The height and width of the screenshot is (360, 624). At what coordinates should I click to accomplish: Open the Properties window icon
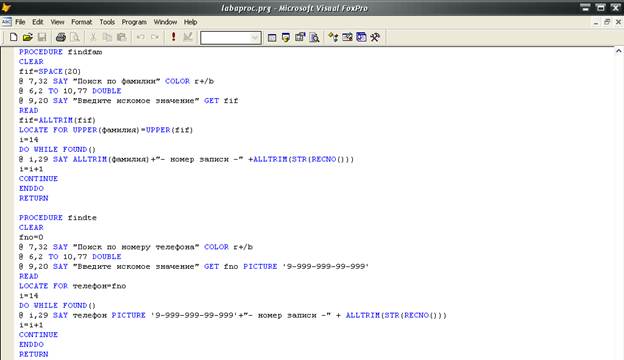pyautogui.click(x=300, y=38)
